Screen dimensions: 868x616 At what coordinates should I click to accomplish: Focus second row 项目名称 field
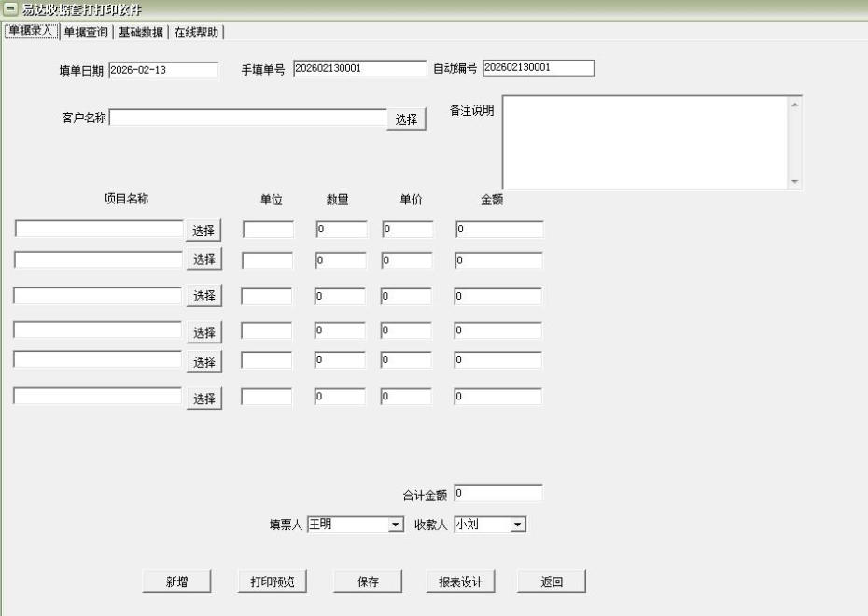(x=99, y=259)
